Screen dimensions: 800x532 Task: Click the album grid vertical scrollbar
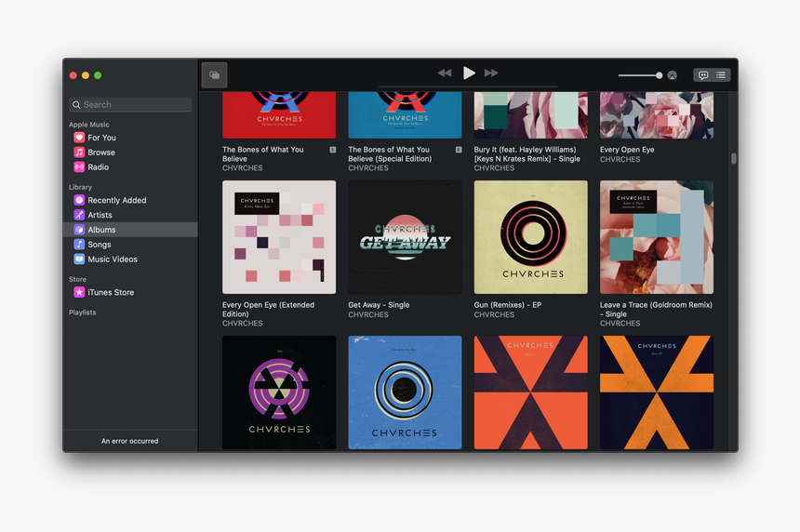(x=734, y=159)
